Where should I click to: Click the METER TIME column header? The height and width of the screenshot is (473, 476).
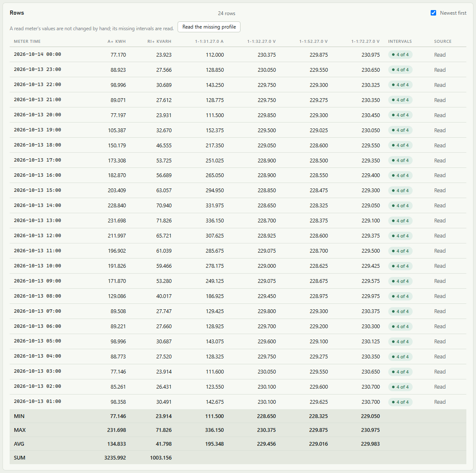(x=27, y=41)
